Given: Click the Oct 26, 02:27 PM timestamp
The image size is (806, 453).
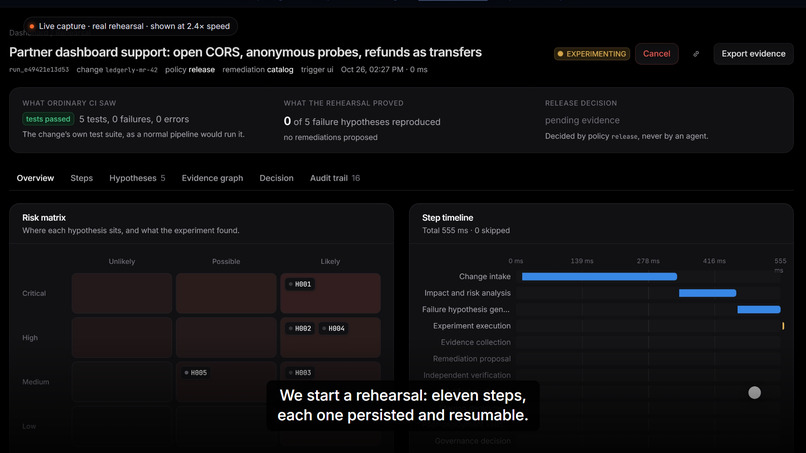Looking at the screenshot, I should [x=372, y=69].
